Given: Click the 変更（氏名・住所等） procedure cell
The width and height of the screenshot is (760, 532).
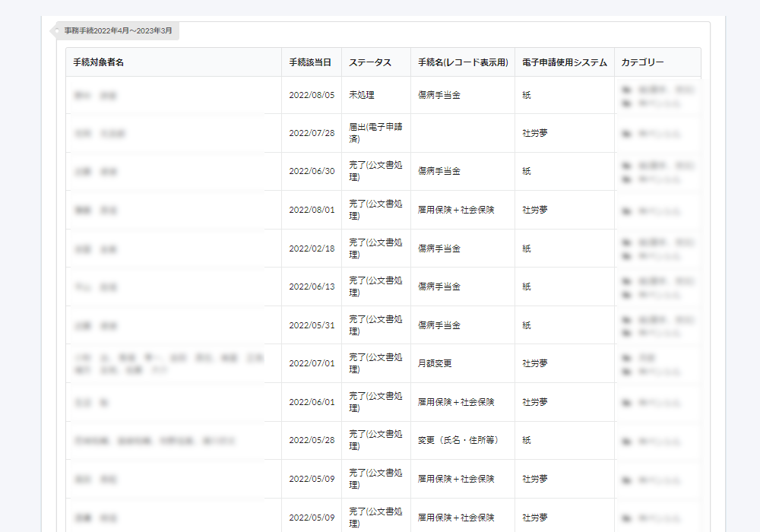Looking at the screenshot, I should [x=458, y=440].
